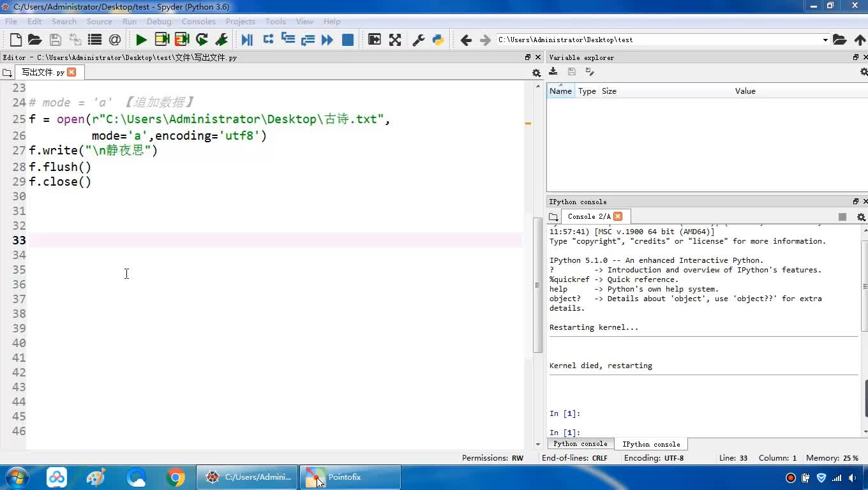Open Preferences via the wrench icon
868x490 pixels.
[419, 40]
